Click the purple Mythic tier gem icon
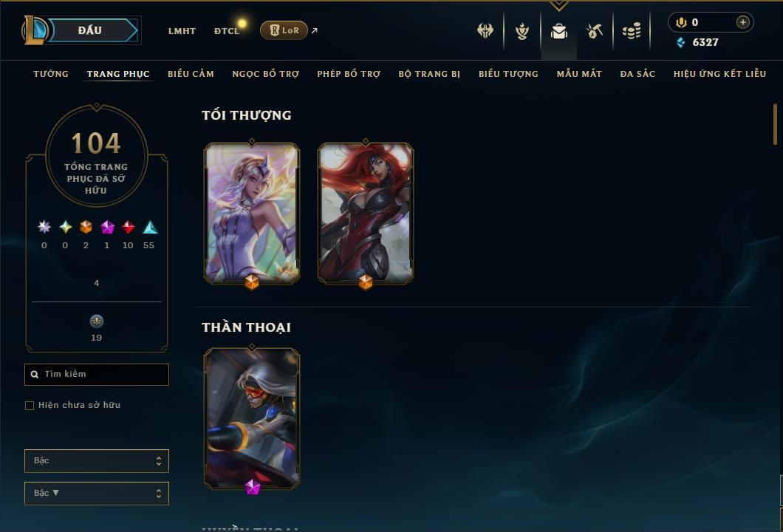Screen dimensions: 783x532 pyautogui.click(x=107, y=228)
